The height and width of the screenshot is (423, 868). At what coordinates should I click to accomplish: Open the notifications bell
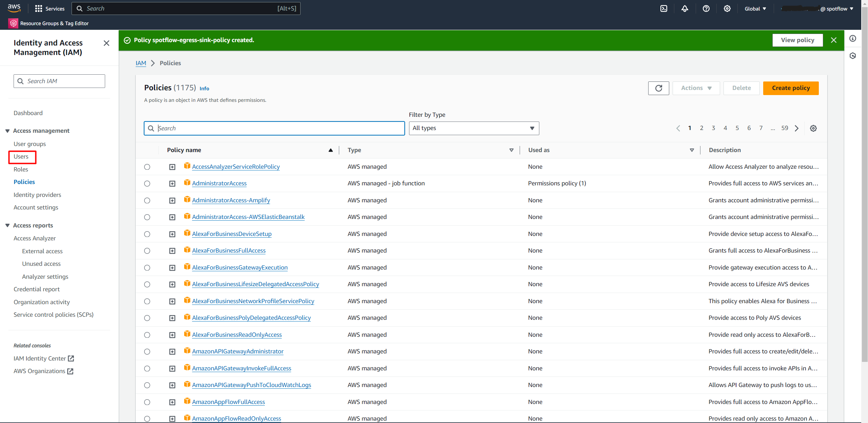685,8
